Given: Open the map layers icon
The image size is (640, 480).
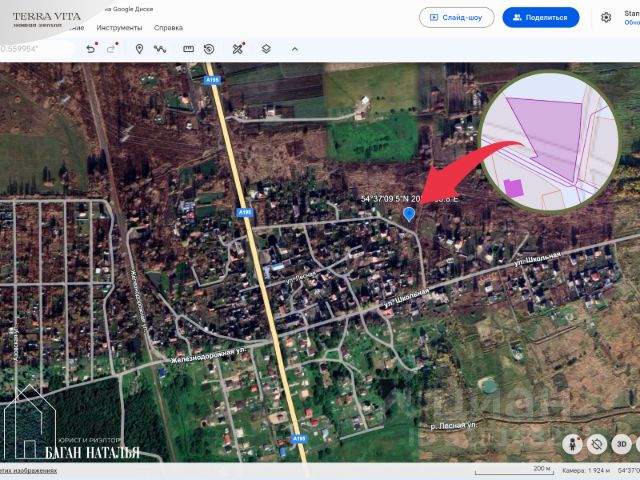Looking at the screenshot, I should [266, 49].
